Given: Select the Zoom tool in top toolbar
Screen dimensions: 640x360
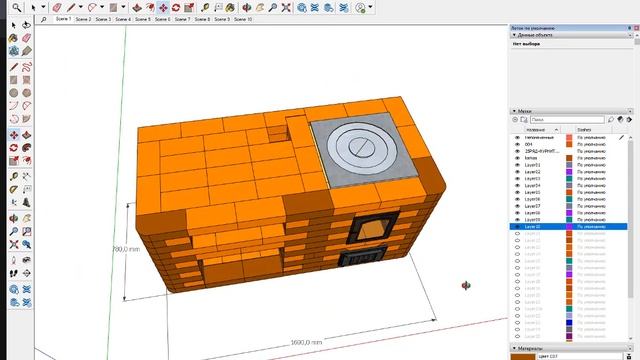Looking at the screenshot, I should [x=273, y=7].
